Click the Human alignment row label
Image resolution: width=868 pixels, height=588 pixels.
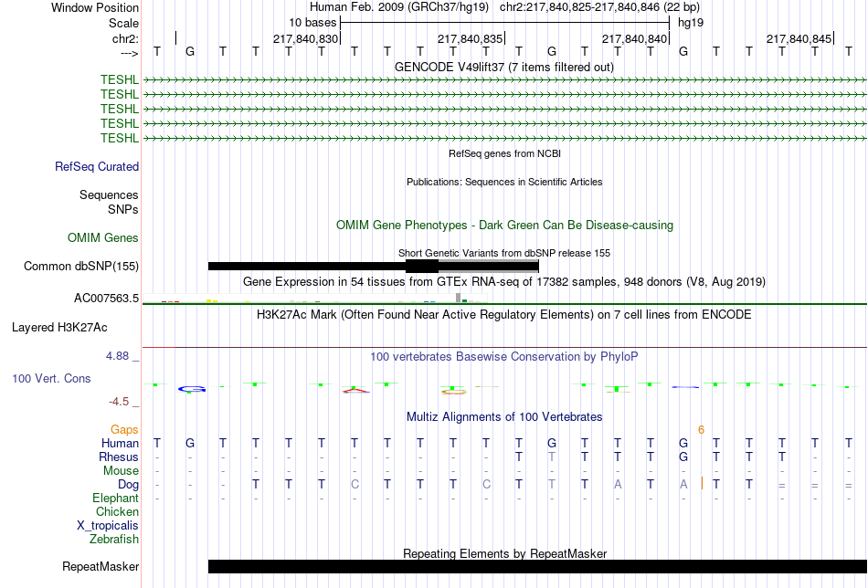point(120,443)
